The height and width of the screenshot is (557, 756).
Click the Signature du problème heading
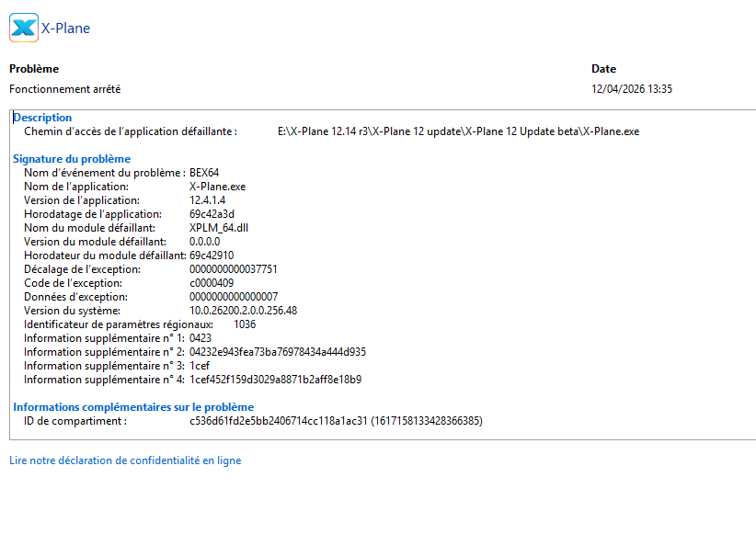coord(72,159)
